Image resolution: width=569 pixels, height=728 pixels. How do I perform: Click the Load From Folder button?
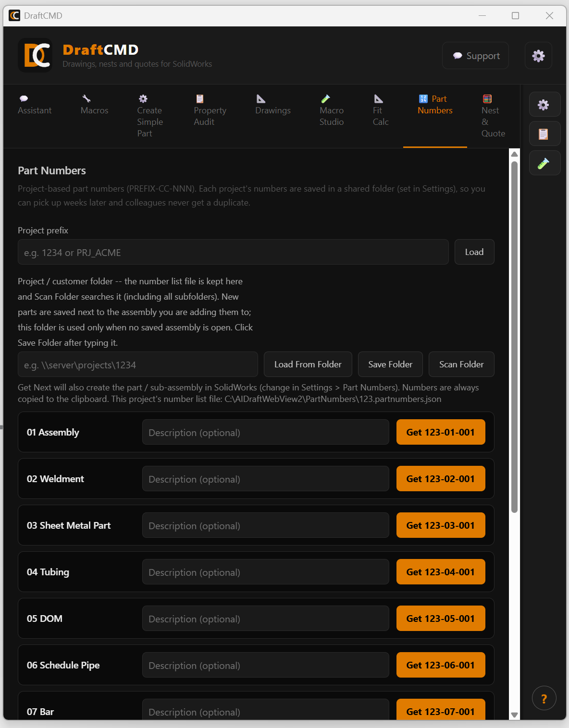click(x=308, y=364)
